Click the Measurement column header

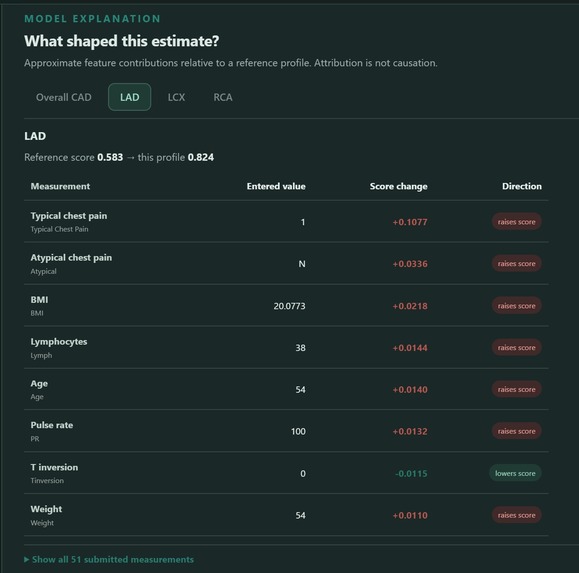tap(60, 186)
